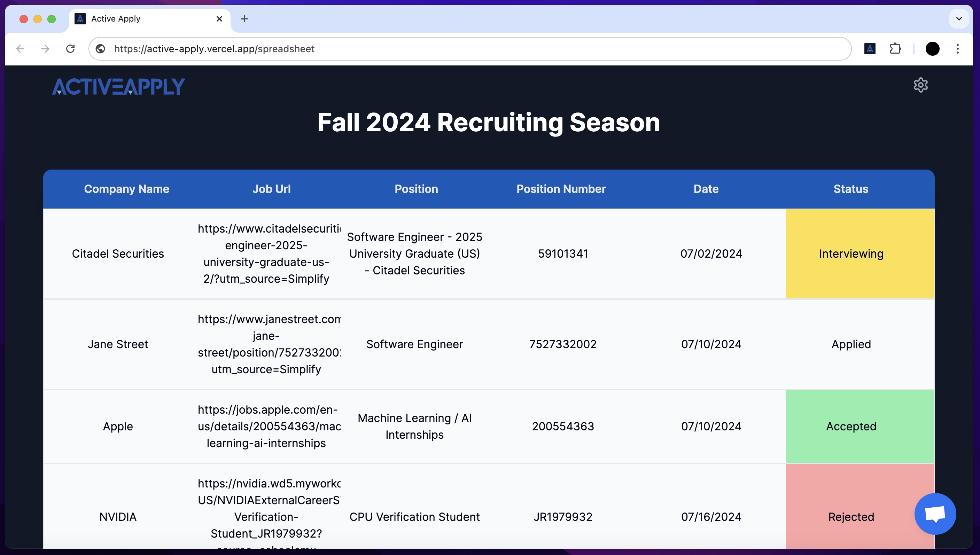The width and height of the screenshot is (980, 555).
Task: Open the Citadel Securities job URL
Action: pos(269,254)
